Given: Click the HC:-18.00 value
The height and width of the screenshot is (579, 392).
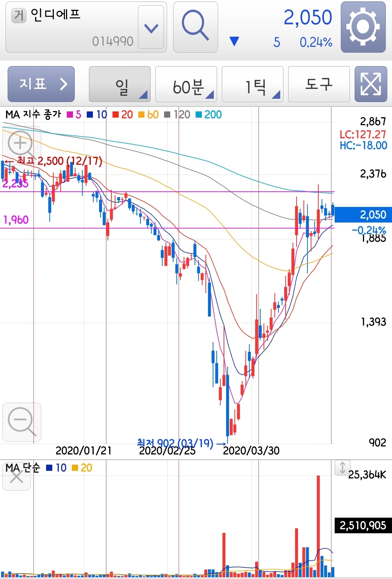Looking at the screenshot, I should point(363,146).
